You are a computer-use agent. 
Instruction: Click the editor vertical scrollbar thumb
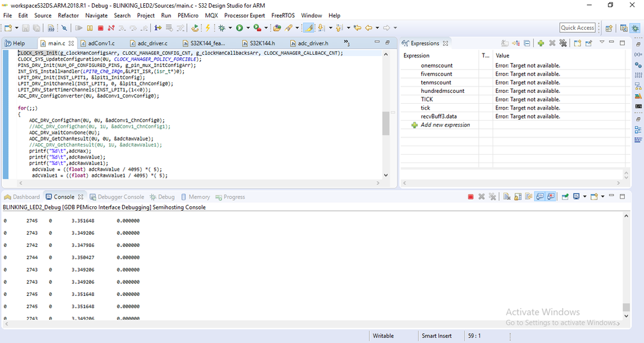point(386,124)
